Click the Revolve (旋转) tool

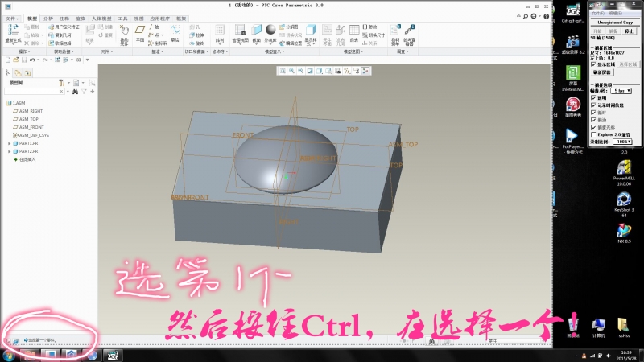click(x=196, y=43)
